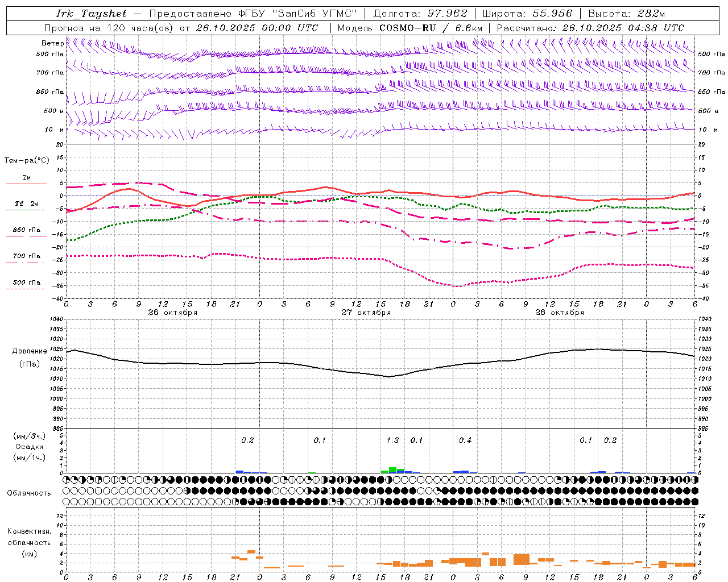This screenshot has height=582, width=728.
Task: Click the computed timestamp Рассчитано: 26.10.2025 04:38 UTC
Action: coord(590,28)
